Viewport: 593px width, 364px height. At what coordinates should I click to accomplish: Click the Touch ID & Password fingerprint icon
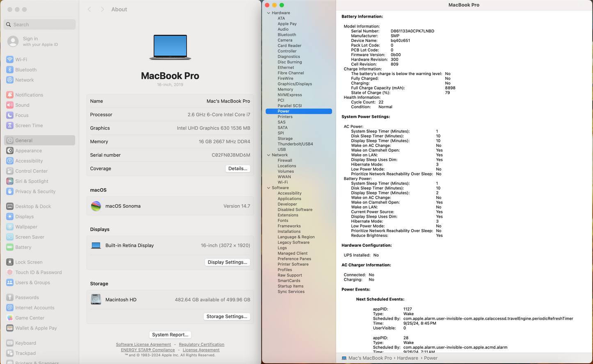click(10, 272)
